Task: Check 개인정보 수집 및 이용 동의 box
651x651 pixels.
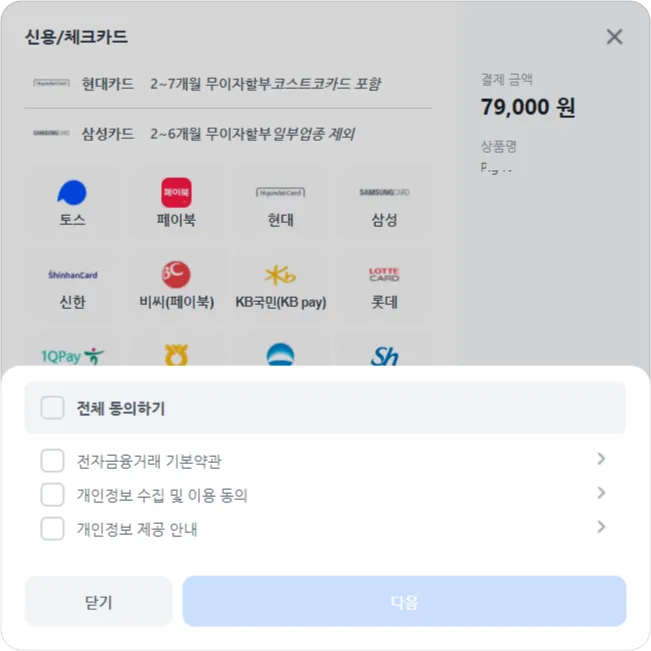Action: coord(53,495)
